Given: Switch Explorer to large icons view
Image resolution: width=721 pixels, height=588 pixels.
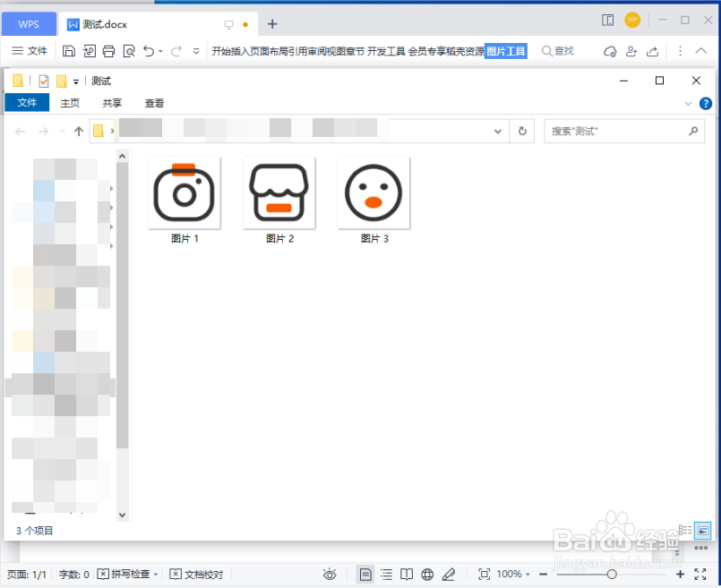Looking at the screenshot, I should 702,531.
